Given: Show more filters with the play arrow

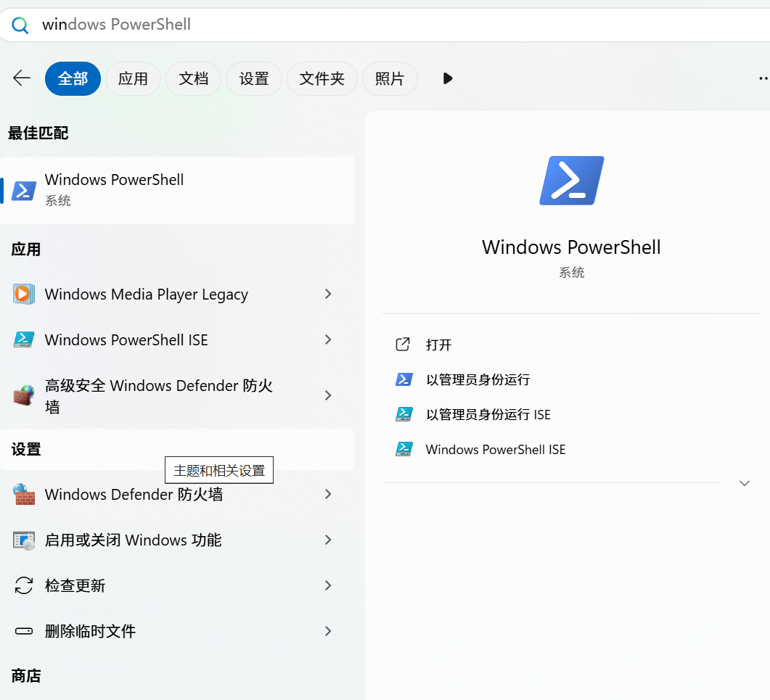Looking at the screenshot, I should (447, 78).
